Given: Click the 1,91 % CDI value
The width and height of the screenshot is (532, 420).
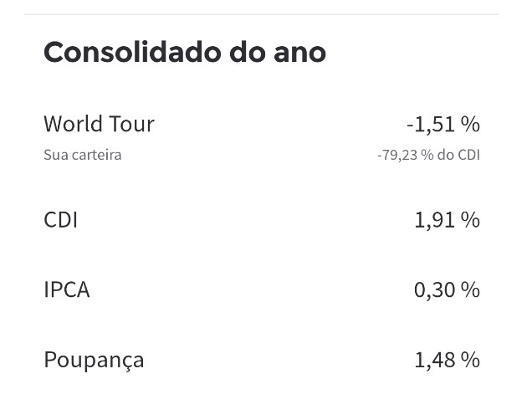Looking at the screenshot, I should (x=448, y=220).
